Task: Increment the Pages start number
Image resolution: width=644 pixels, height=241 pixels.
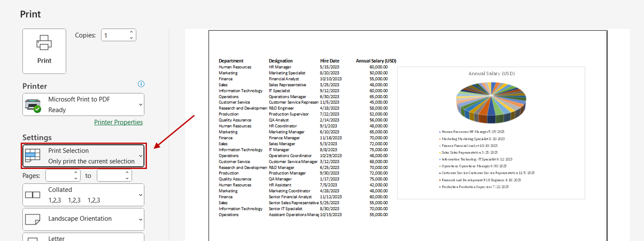Action: coord(76,172)
